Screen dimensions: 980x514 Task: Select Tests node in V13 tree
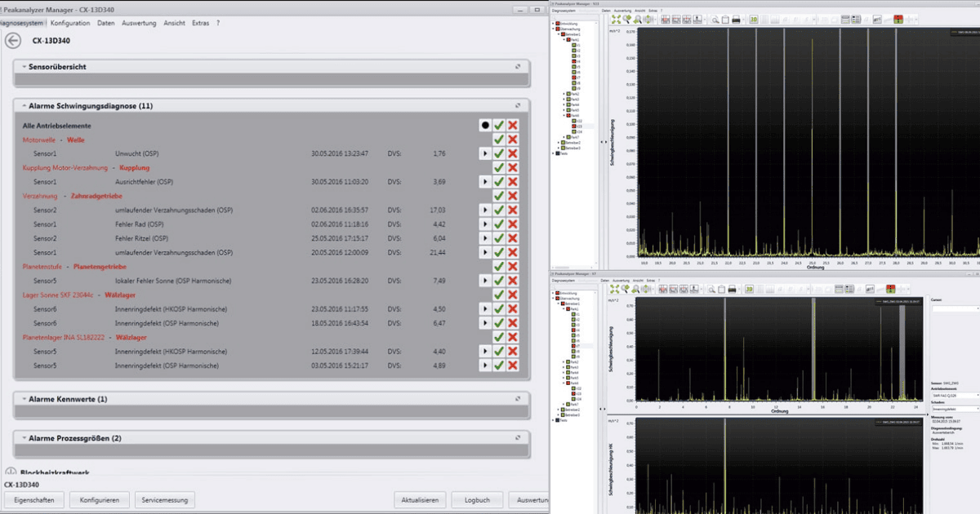click(562, 153)
